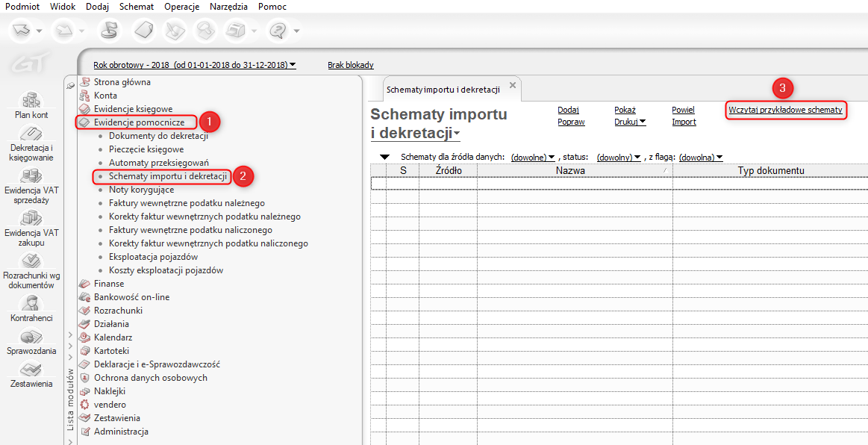
Task: Sort by the Nazwa column header
Action: 575,170
